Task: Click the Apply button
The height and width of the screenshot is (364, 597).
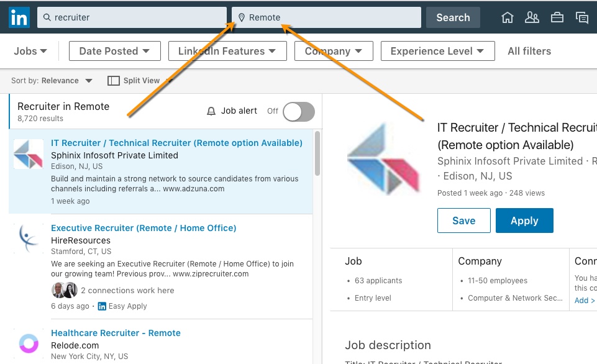Action: pos(524,221)
